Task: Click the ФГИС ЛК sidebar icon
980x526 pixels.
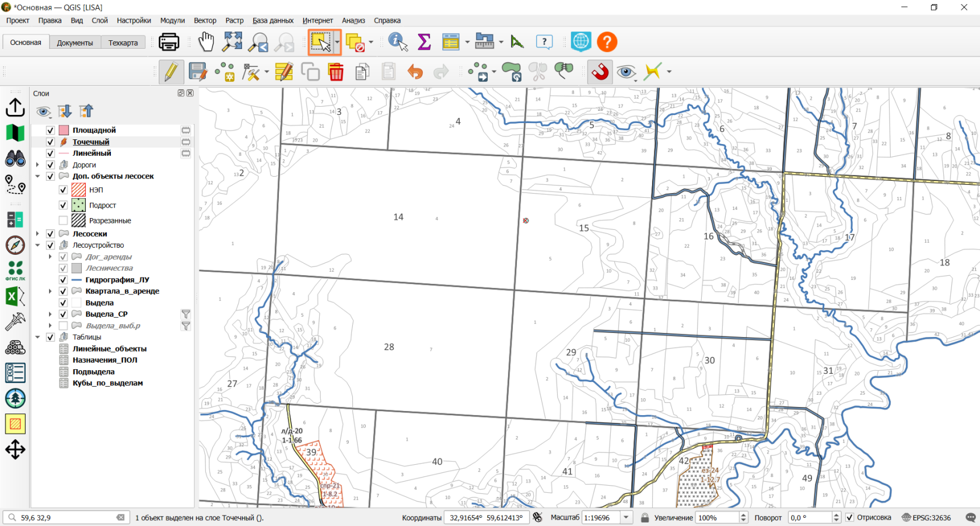Action: click(15, 271)
